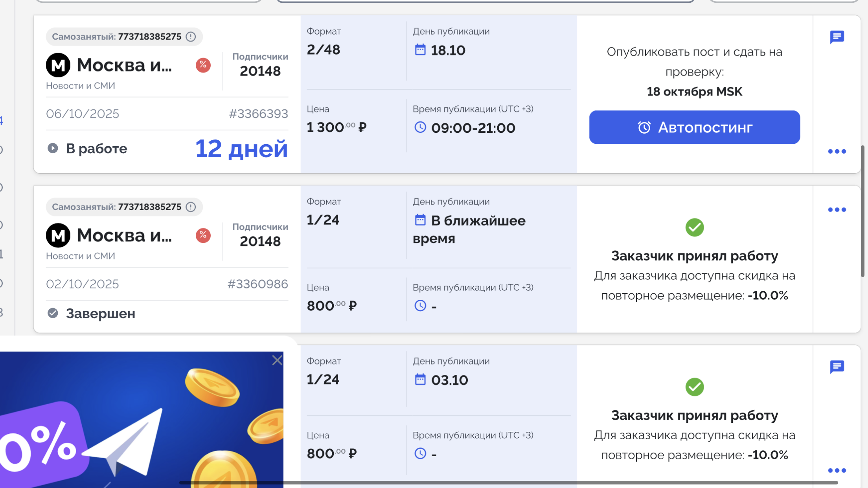
Task: Click the vertical page scrollbar
Action: [x=862, y=212]
